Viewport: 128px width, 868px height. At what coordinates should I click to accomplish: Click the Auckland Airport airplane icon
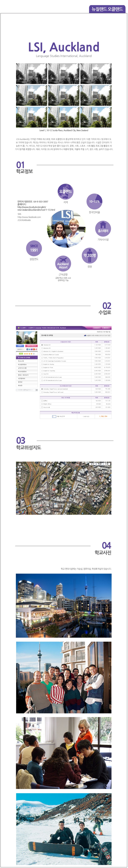point(63,264)
